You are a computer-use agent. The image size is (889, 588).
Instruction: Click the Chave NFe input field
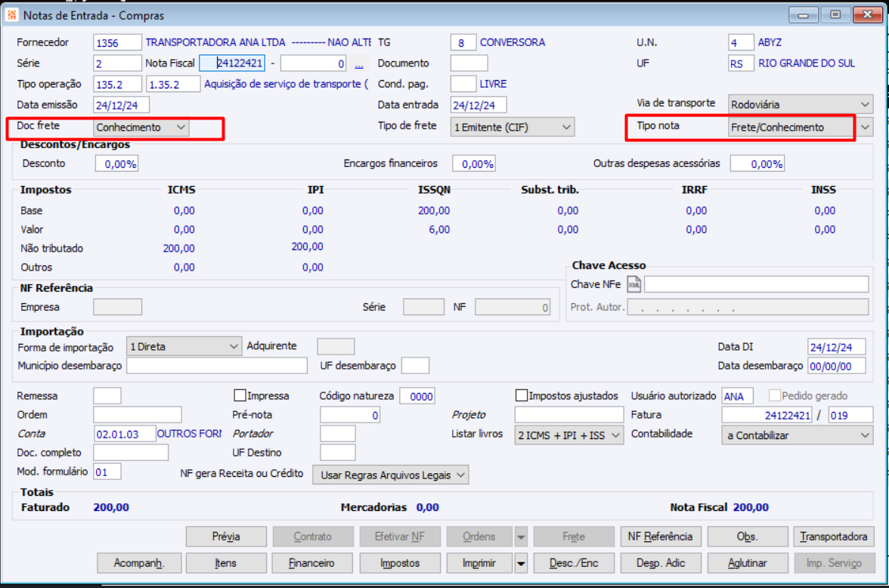[756, 285]
